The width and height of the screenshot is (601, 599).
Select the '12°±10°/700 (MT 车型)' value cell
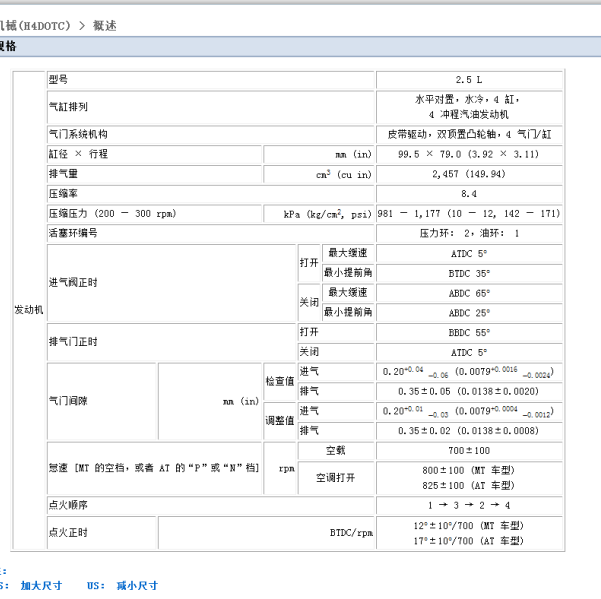tap(469, 533)
